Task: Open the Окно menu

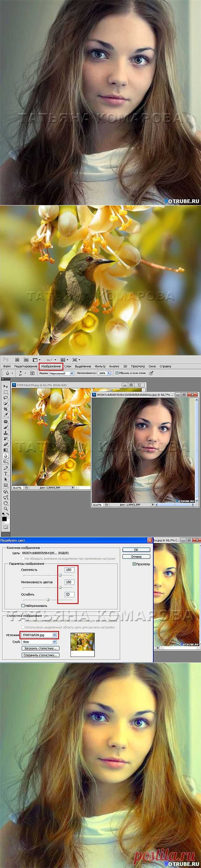Action: coord(152,366)
